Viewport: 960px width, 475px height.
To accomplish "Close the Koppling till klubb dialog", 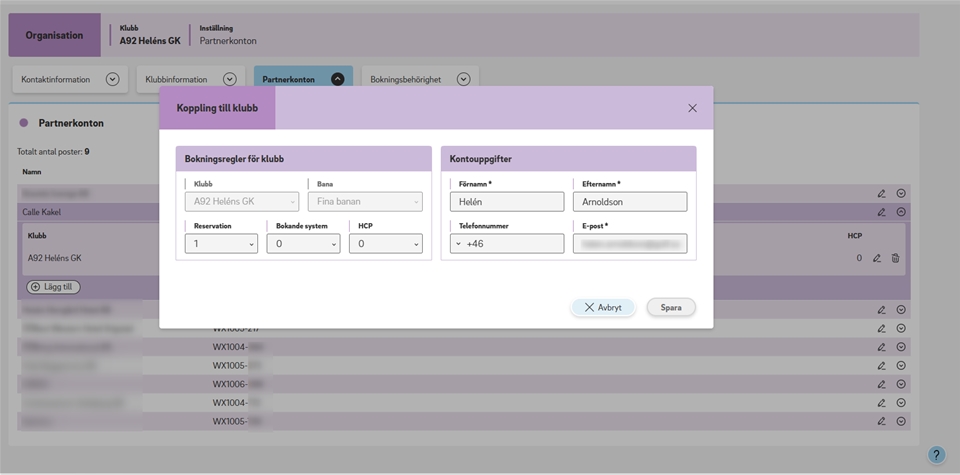I will pyautogui.click(x=692, y=108).
